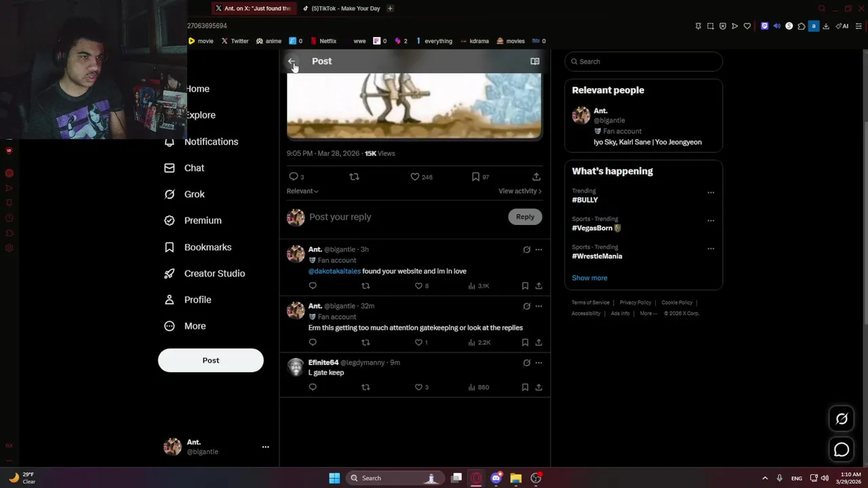Open more options on Efinite64 reply
Viewport: 868px width, 488px height.
pyautogui.click(x=538, y=363)
